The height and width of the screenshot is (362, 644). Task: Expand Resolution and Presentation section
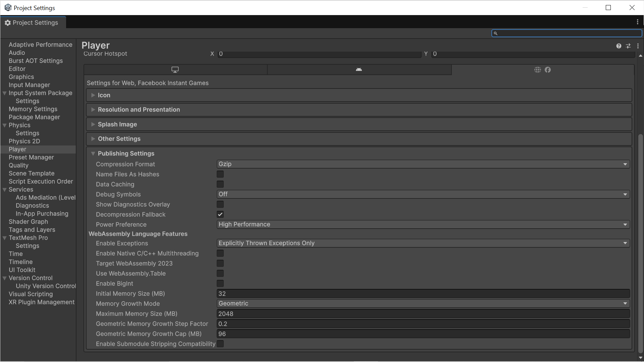point(359,110)
